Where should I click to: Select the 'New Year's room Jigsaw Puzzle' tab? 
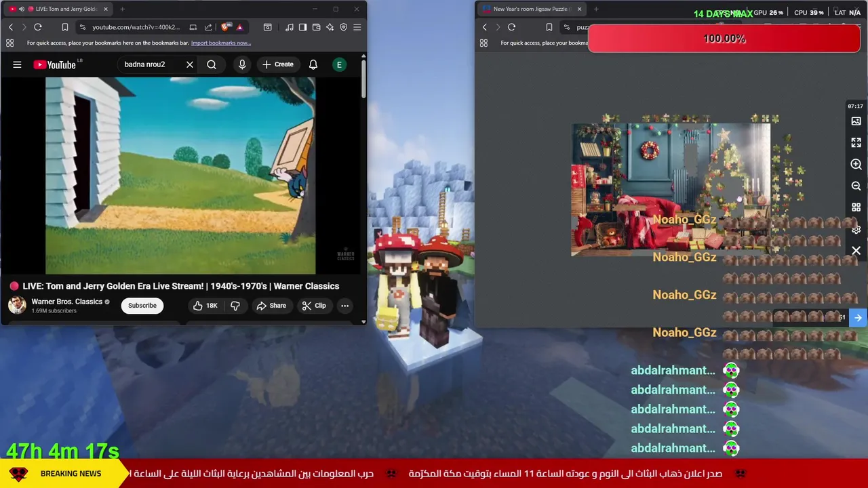click(x=532, y=9)
